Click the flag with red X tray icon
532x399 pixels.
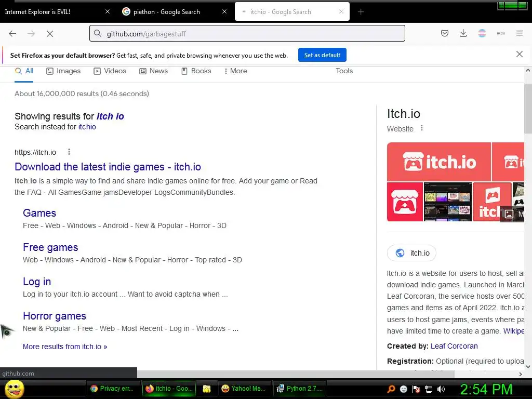pos(416,389)
